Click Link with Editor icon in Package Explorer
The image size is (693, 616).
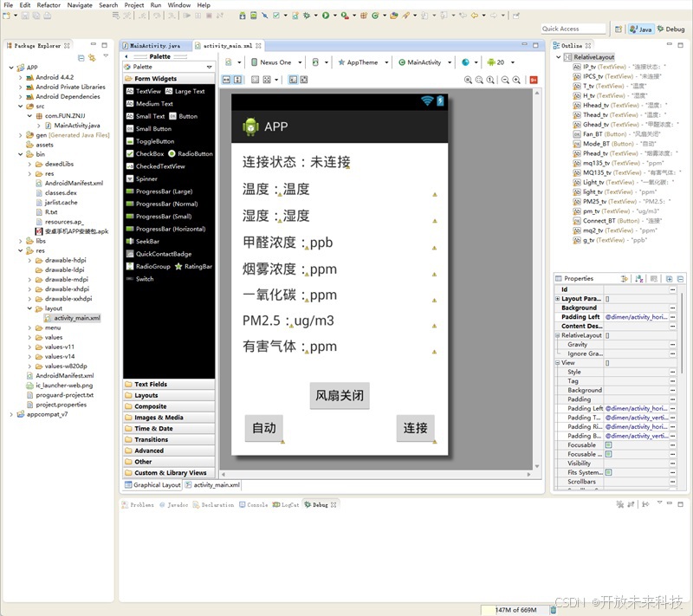pos(92,58)
